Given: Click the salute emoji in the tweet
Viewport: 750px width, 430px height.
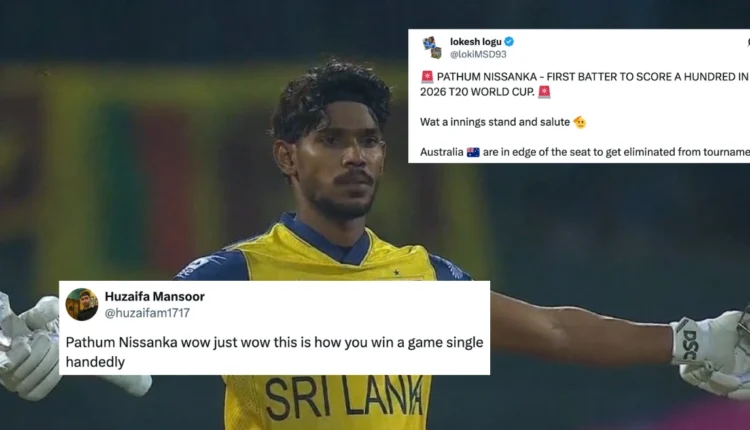Looking at the screenshot, I should point(580,122).
